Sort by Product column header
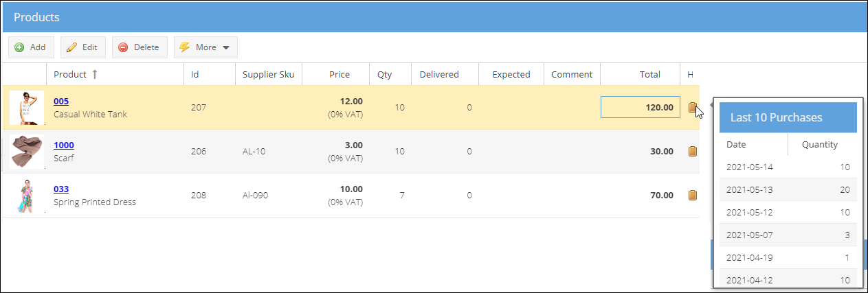 pos(70,74)
